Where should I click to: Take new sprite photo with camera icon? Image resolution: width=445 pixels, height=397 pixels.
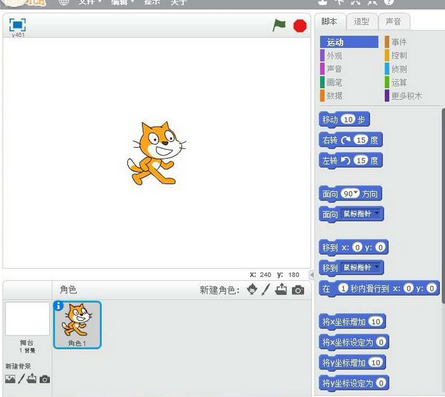[x=298, y=290]
